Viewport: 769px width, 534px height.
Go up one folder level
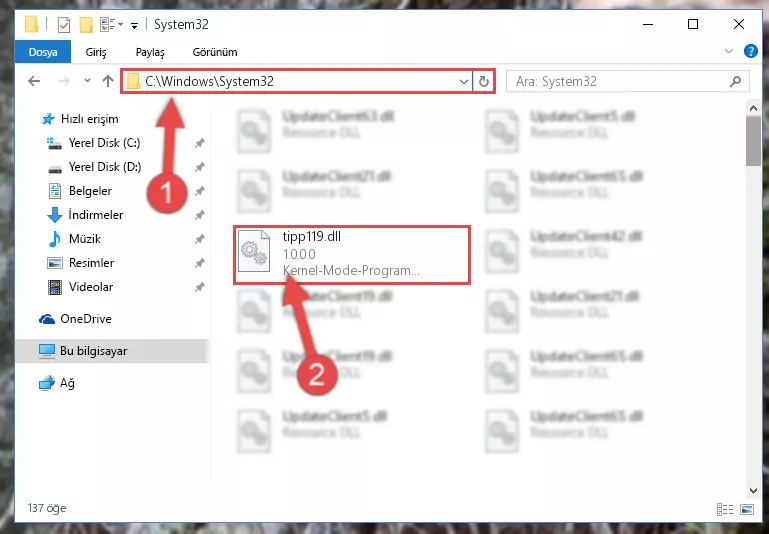(108, 81)
